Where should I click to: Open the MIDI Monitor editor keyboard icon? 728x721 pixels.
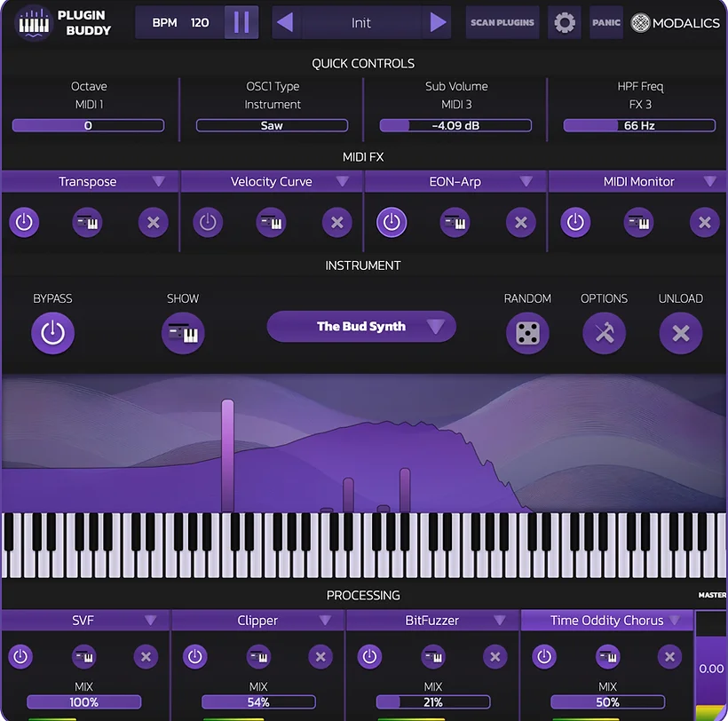click(638, 223)
